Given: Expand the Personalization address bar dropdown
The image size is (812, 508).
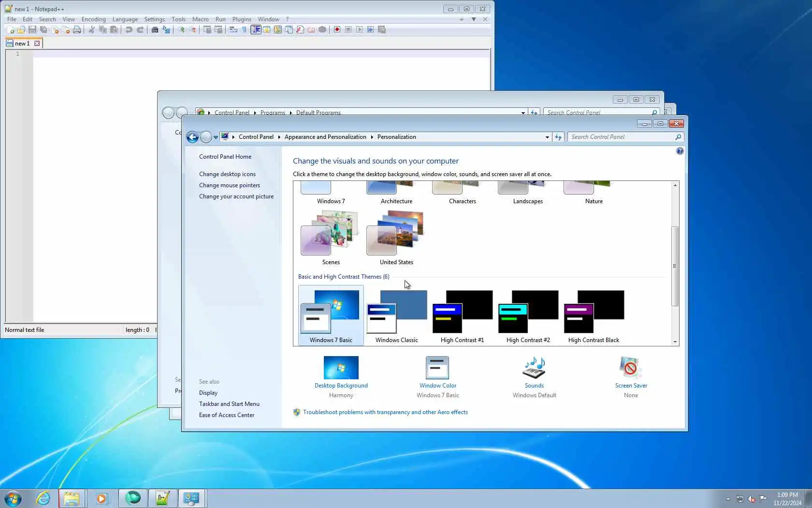Looking at the screenshot, I should (547, 137).
